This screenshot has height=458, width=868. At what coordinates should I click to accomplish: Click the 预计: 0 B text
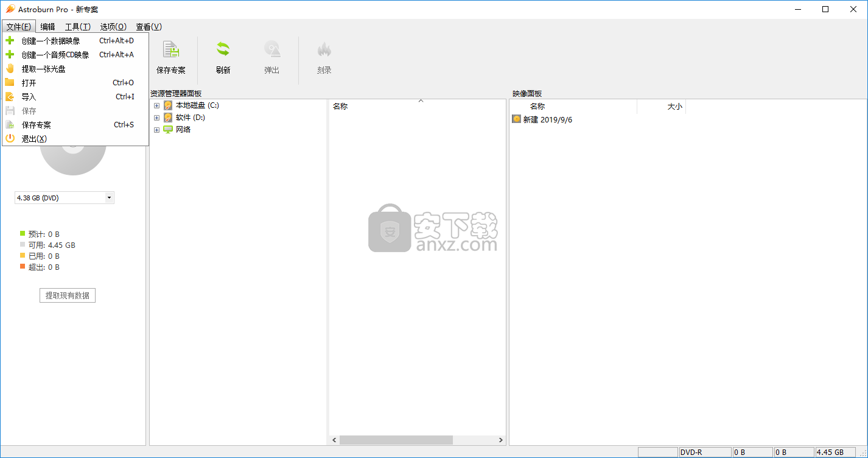[x=44, y=234]
